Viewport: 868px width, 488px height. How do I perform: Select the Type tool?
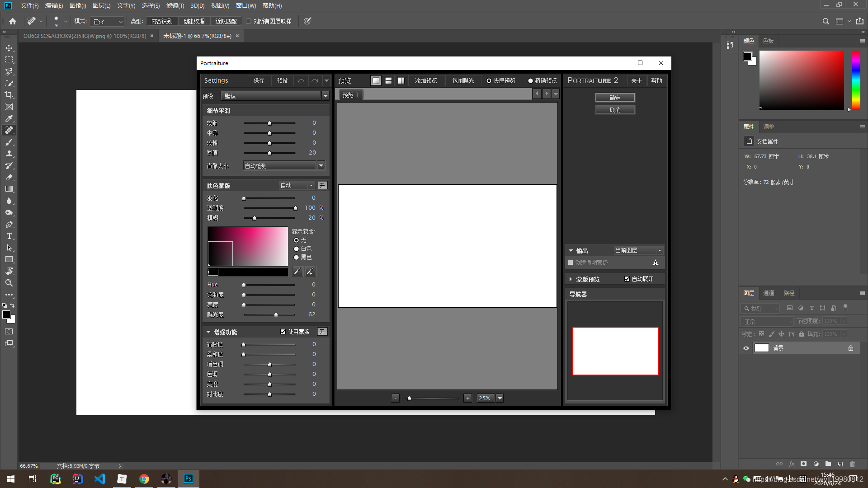pos(9,236)
